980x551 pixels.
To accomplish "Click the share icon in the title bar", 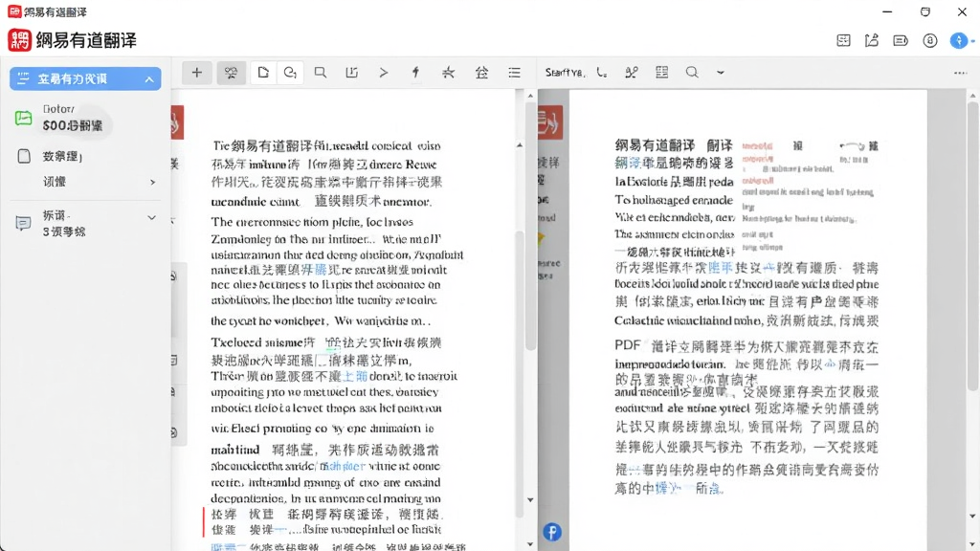I will point(872,40).
